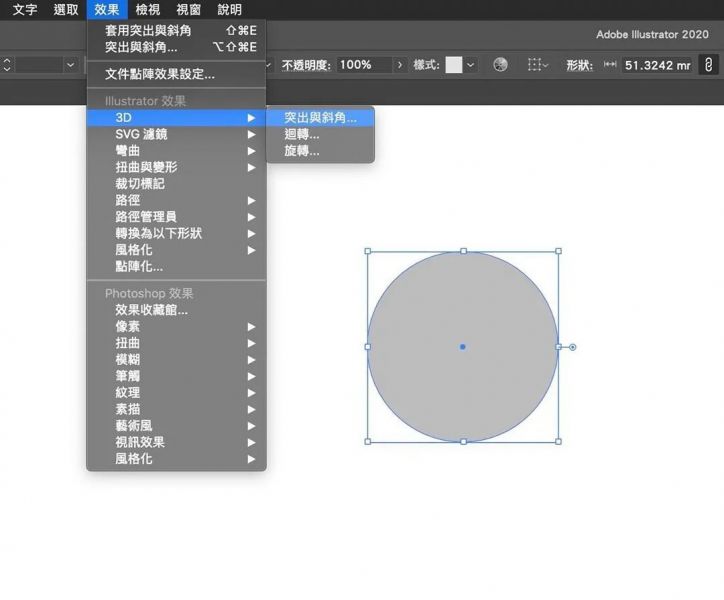Click the circle's center point

coord(462,347)
